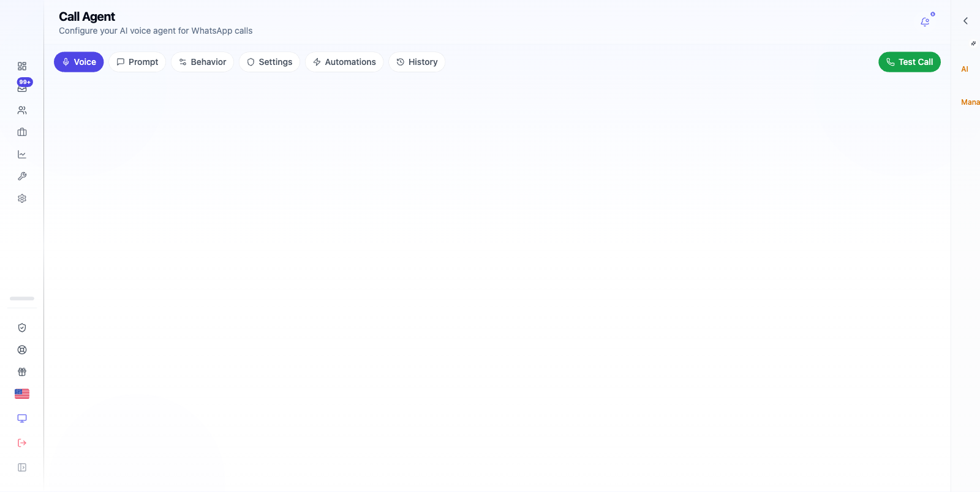Open the help lifebuoy icon

tap(22, 350)
